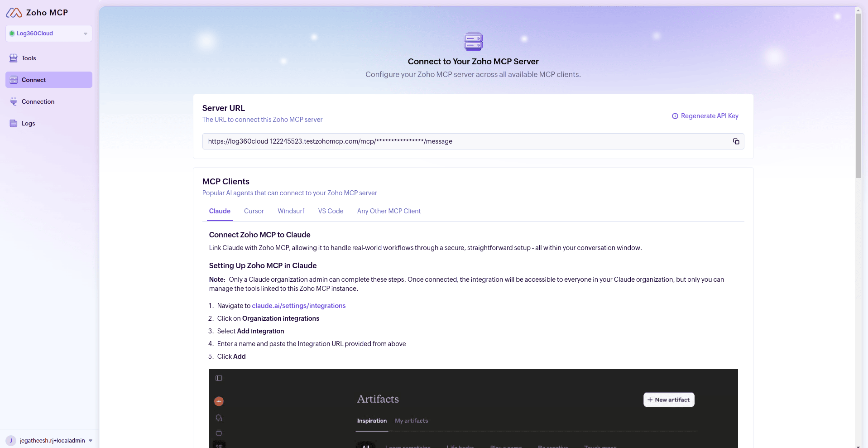Viewport: 868px width, 448px height.
Task: Open the Inspiration tab in Claude preview
Action: coord(372,421)
